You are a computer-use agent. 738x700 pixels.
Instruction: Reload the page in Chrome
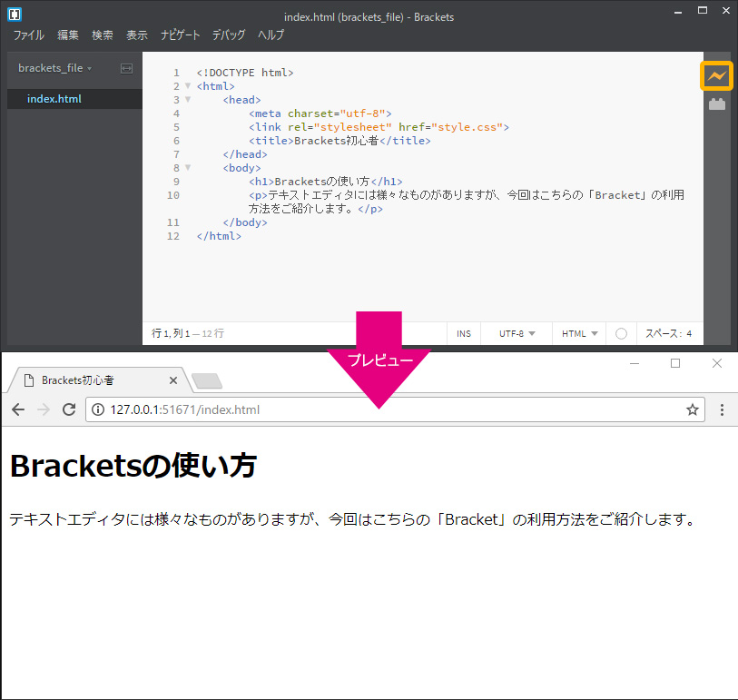click(x=68, y=409)
